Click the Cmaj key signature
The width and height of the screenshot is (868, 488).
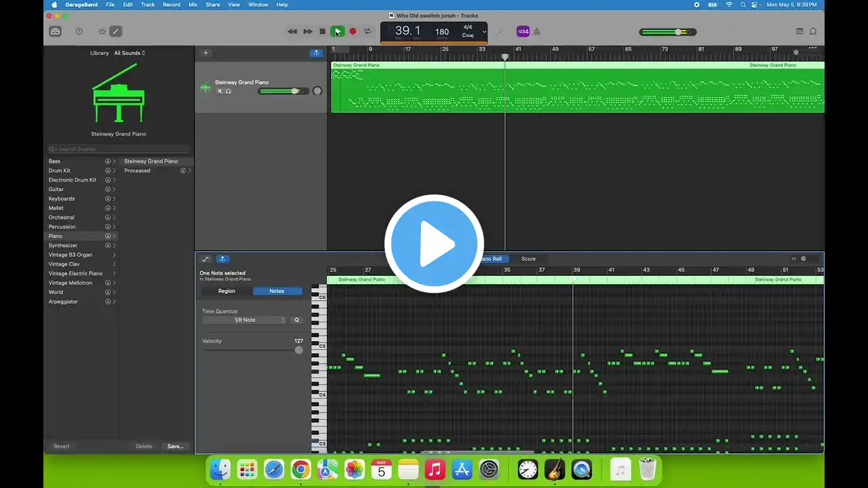[468, 35]
